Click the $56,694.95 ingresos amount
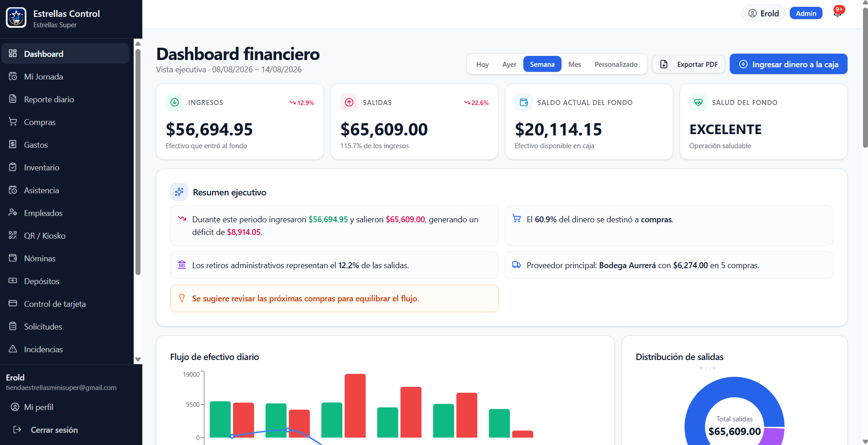 (x=209, y=130)
